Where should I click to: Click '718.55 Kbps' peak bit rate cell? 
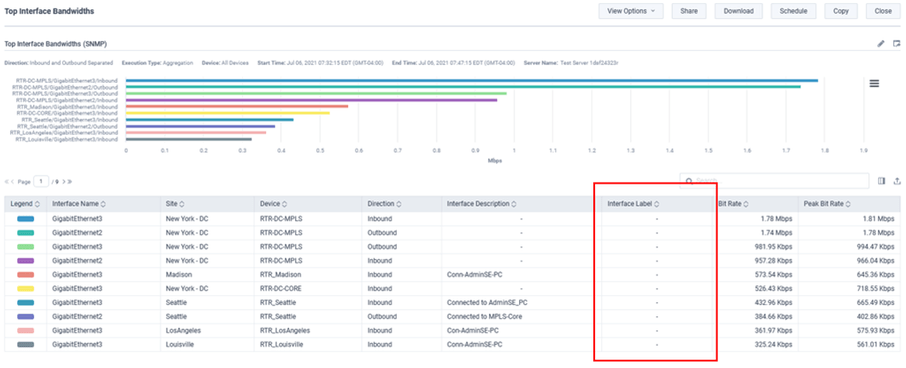click(x=875, y=289)
